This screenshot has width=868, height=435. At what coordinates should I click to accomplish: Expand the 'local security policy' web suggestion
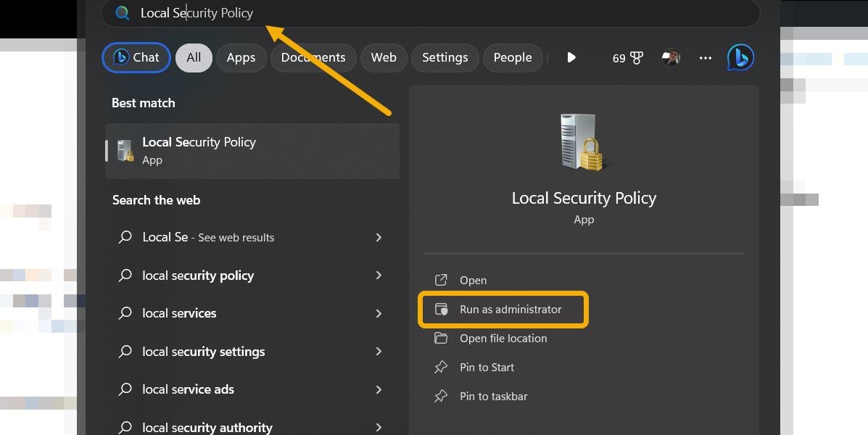pyautogui.click(x=379, y=275)
